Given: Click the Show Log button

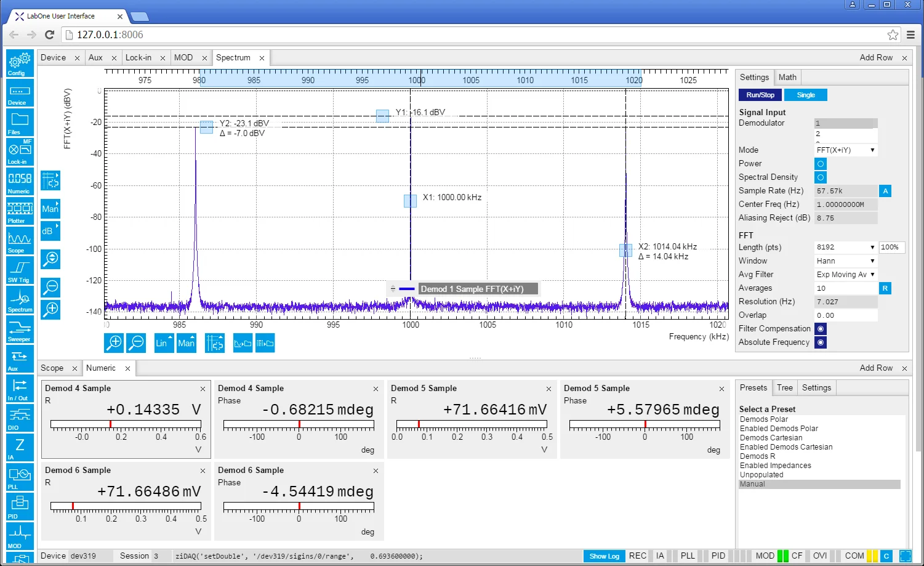Looking at the screenshot, I should [604, 556].
